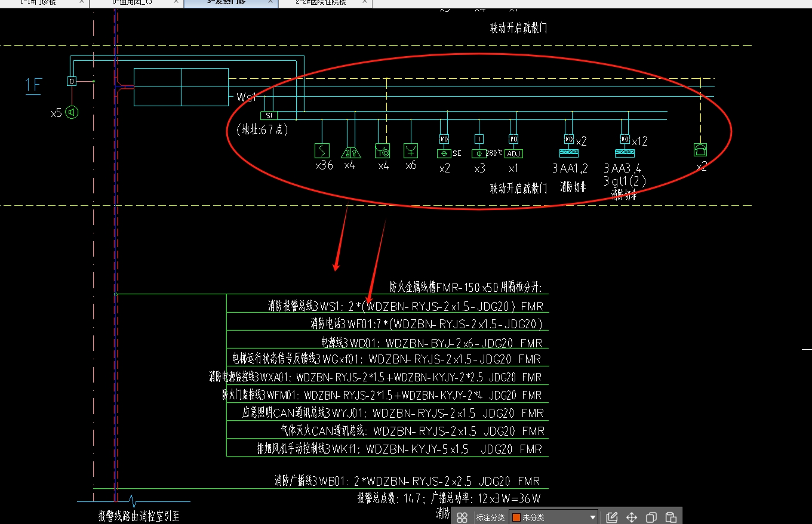Viewport: 812px width, 524px height.
Task: Select the smoke detector symbol above x36
Action: (322, 150)
